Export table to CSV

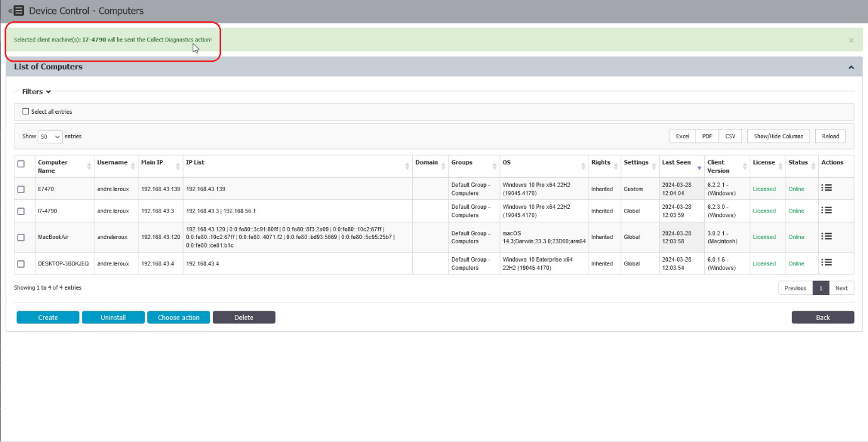pyautogui.click(x=730, y=136)
